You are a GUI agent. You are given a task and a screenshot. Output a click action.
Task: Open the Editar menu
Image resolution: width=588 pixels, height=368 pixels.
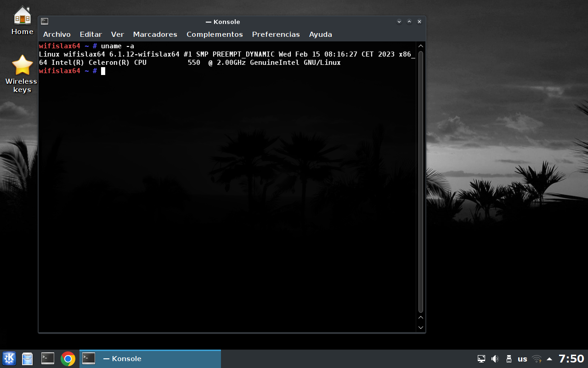91,34
